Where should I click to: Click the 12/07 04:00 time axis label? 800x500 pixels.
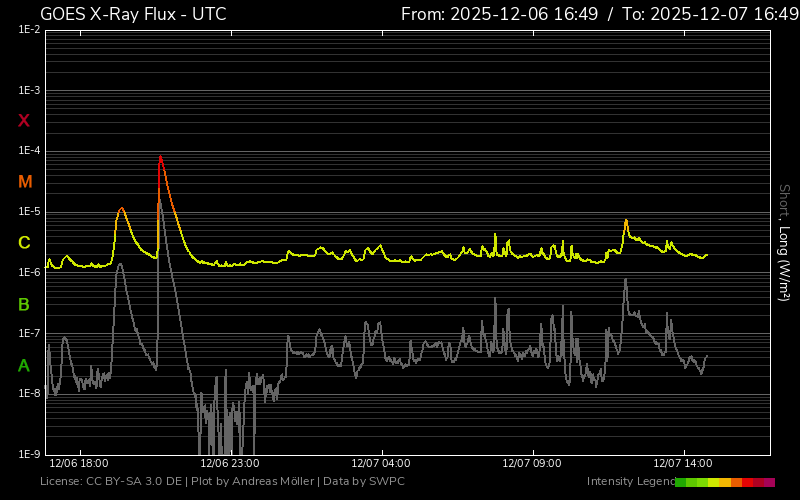coord(381,464)
